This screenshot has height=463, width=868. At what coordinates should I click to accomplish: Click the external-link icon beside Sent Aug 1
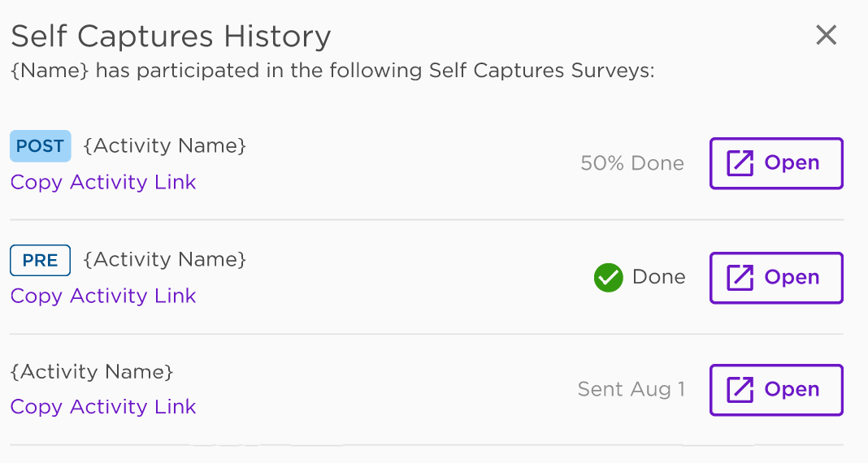[x=740, y=389]
